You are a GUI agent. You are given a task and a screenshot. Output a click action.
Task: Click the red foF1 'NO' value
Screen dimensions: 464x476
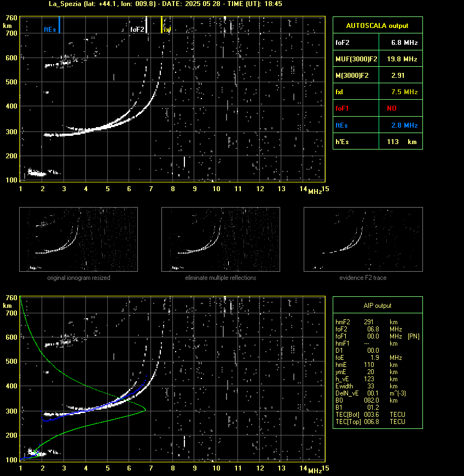pos(392,108)
